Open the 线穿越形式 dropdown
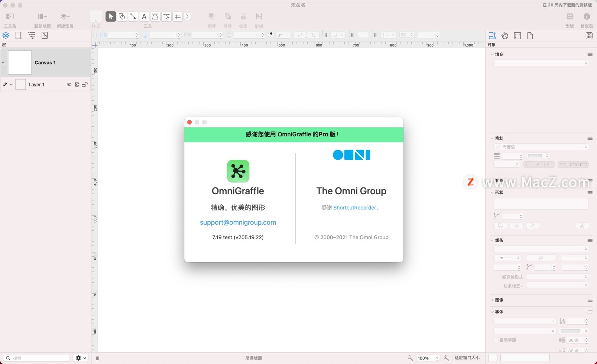This screenshot has width=597, height=364. (x=557, y=277)
